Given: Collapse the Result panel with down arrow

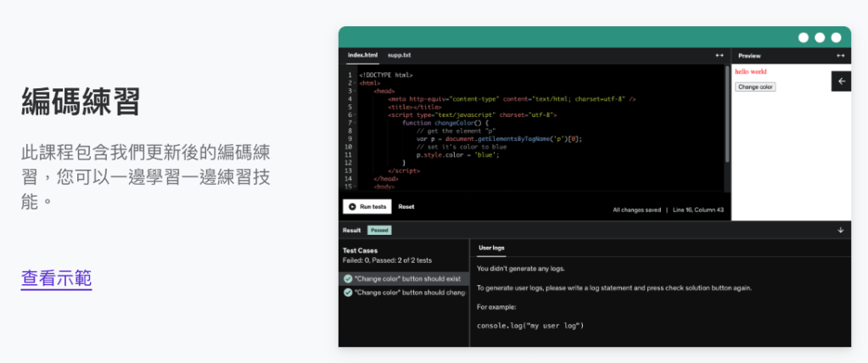Looking at the screenshot, I should 840,230.
